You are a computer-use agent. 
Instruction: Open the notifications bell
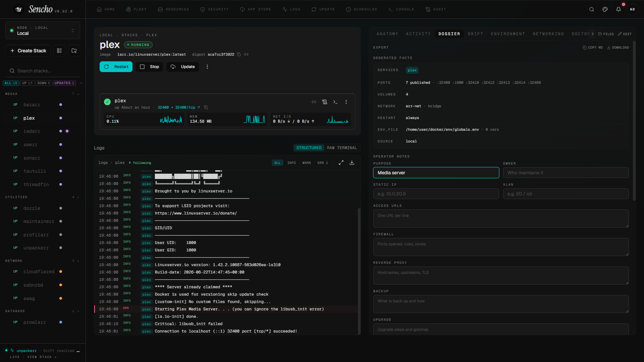[x=619, y=9]
